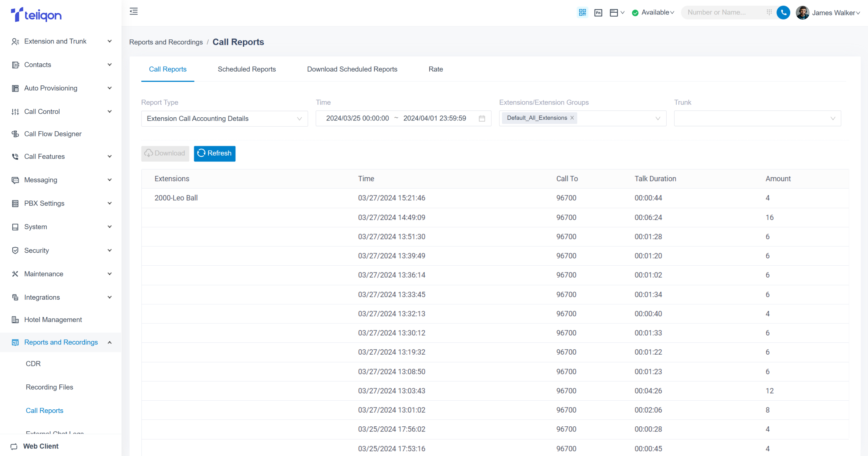Image resolution: width=868 pixels, height=456 pixels.
Task: Click the calendar icon in the Time field
Action: (482, 119)
